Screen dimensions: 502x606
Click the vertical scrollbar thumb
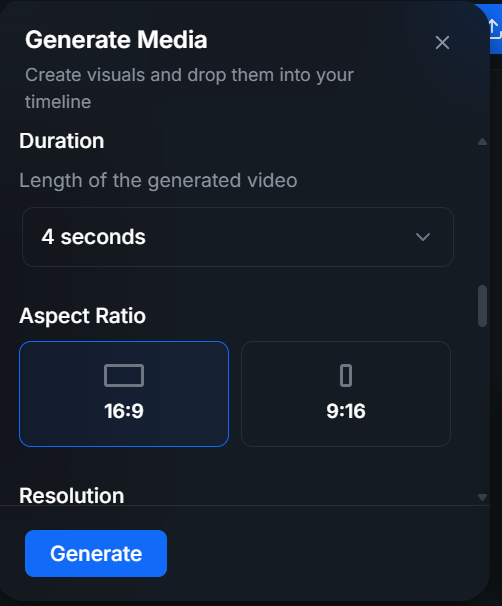[x=482, y=306]
